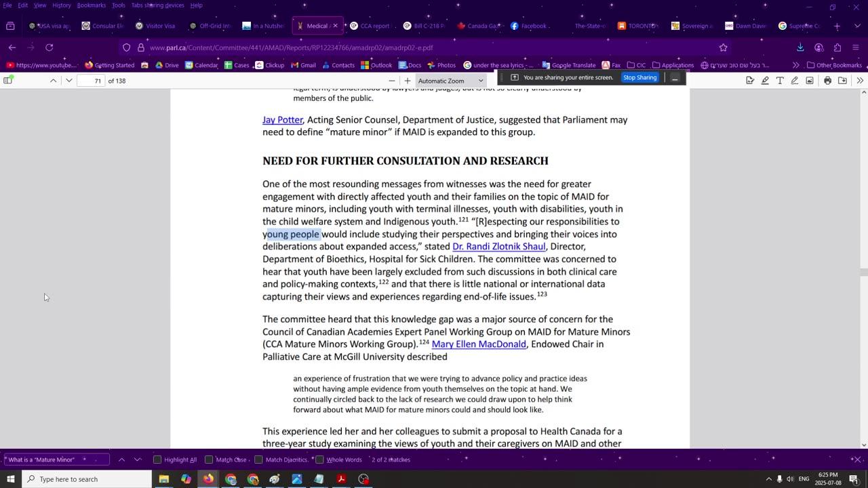Viewport: 868px width, 488px height.
Task: Open the Automatic Zoom dropdown
Action: tap(451, 81)
